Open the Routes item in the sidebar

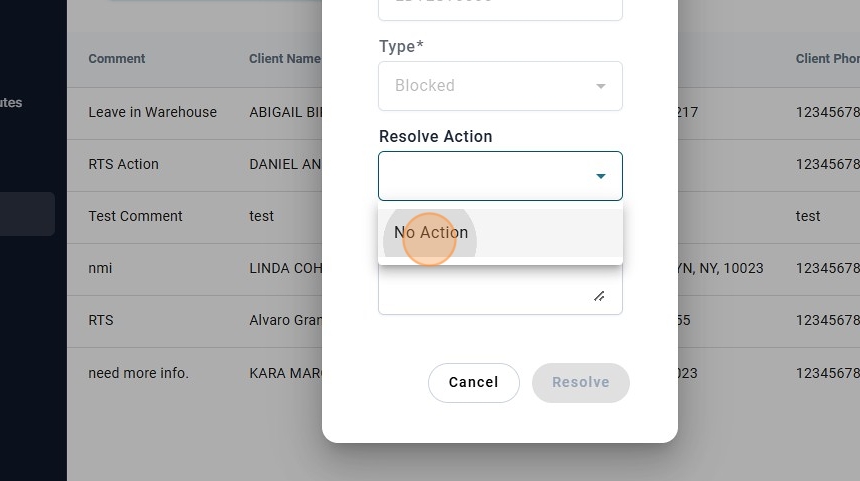[x=12, y=102]
